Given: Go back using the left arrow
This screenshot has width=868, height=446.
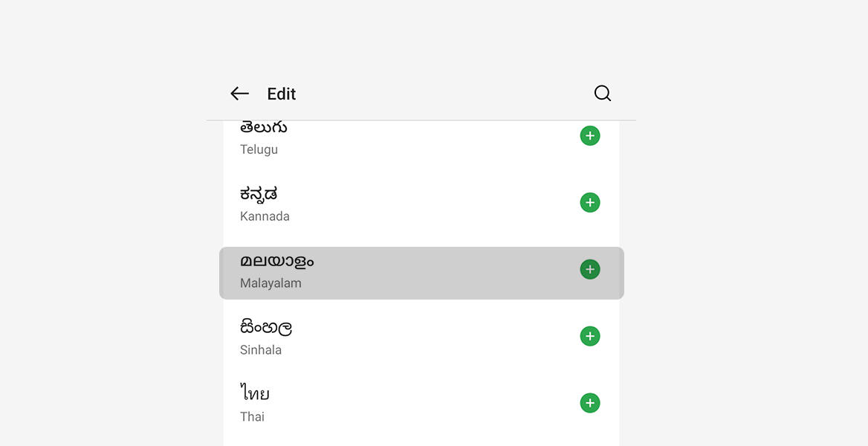Looking at the screenshot, I should coord(239,94).
